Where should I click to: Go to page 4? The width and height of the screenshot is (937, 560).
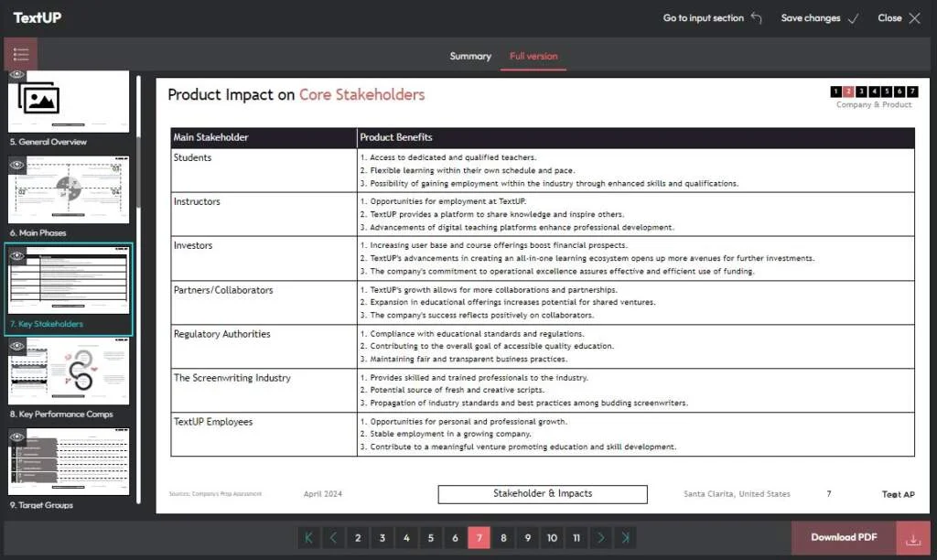[406, 538]
